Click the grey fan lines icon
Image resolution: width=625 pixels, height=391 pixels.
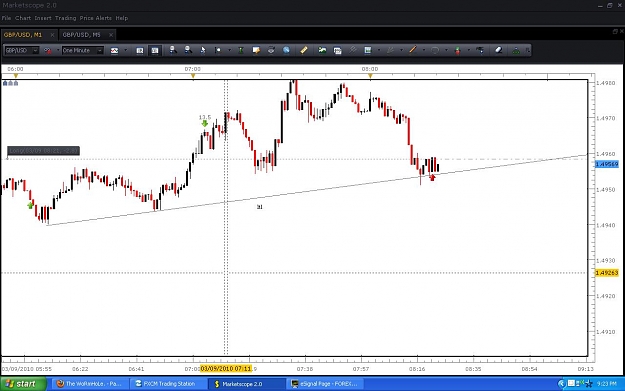click(390, 50)
